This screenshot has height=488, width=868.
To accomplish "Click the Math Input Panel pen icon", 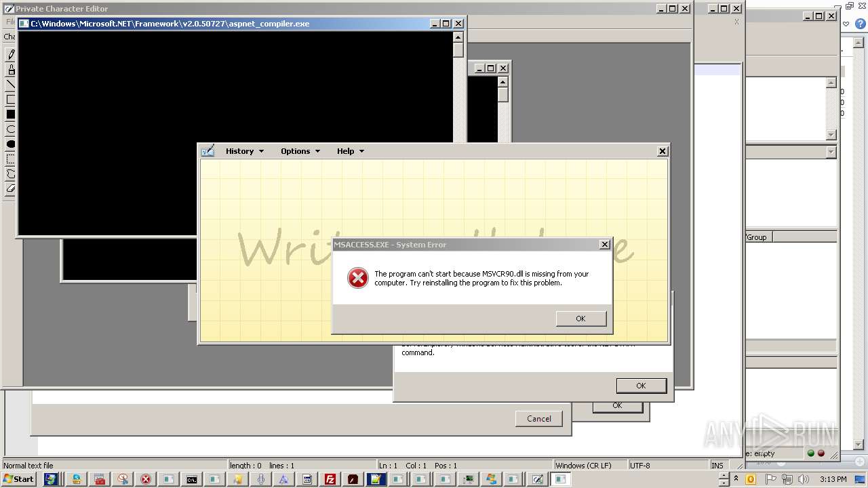I will pos(208,150).
